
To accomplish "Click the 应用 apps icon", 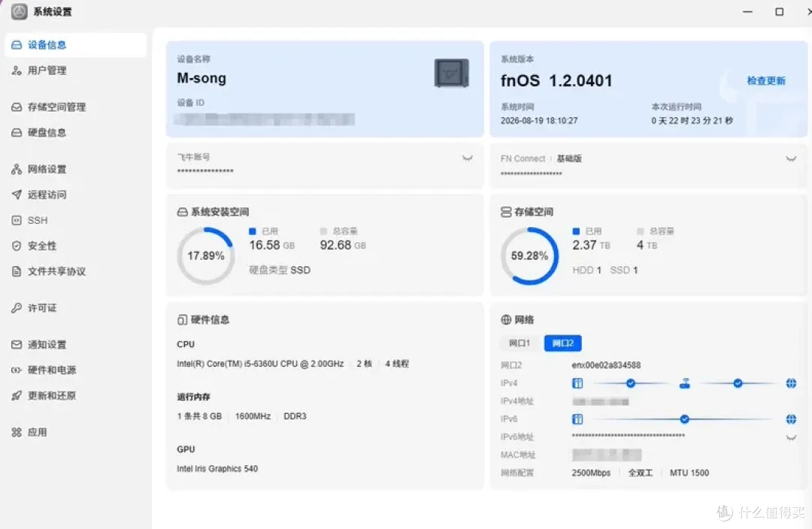I will tap(17, 432).
